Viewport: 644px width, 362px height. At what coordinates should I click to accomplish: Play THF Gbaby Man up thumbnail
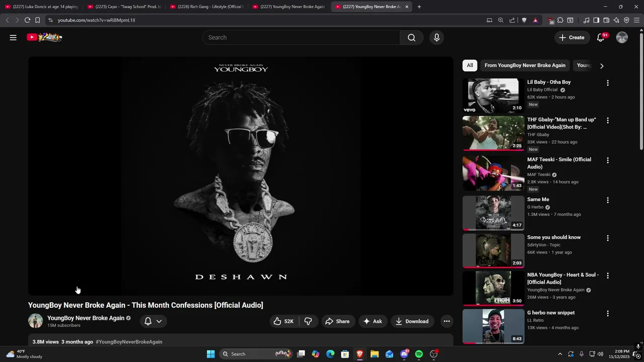(493, 133)
